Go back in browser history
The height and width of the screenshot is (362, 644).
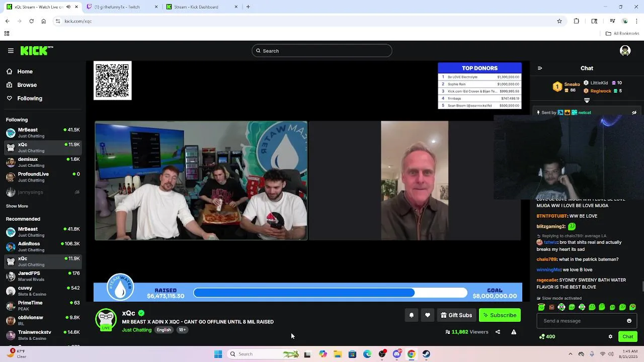(x=7, y=21)
